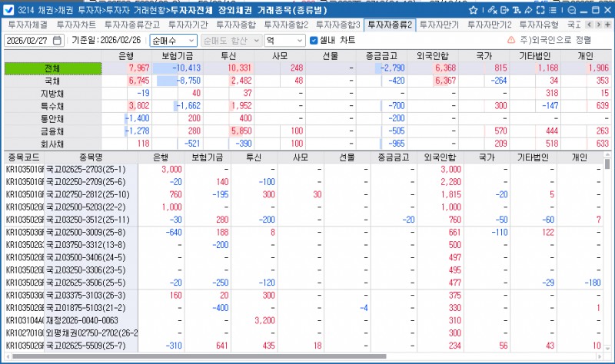Click the 3,200 value in 재정2026-0040-0063 row
Image resolution: width=615 pixels, height=364 pixels.
264,320
